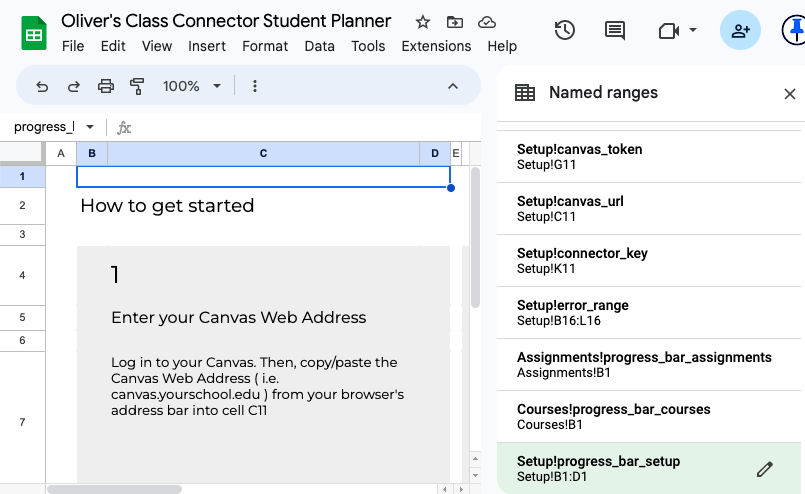Image resolution: width=805 pixels, height=494 pixels.
Task: Open the Insert menu
Action: coord(207,46)
